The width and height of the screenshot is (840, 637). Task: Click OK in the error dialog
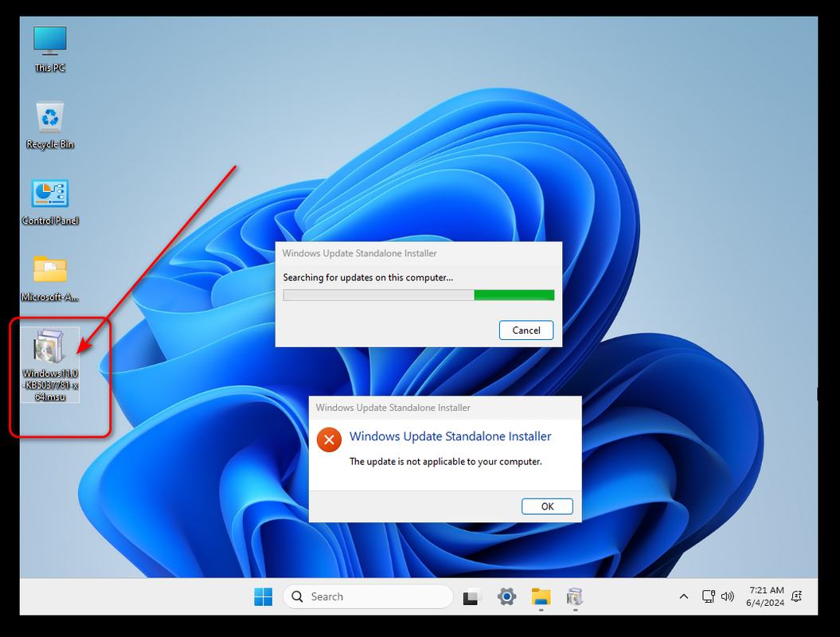(547, 506)
